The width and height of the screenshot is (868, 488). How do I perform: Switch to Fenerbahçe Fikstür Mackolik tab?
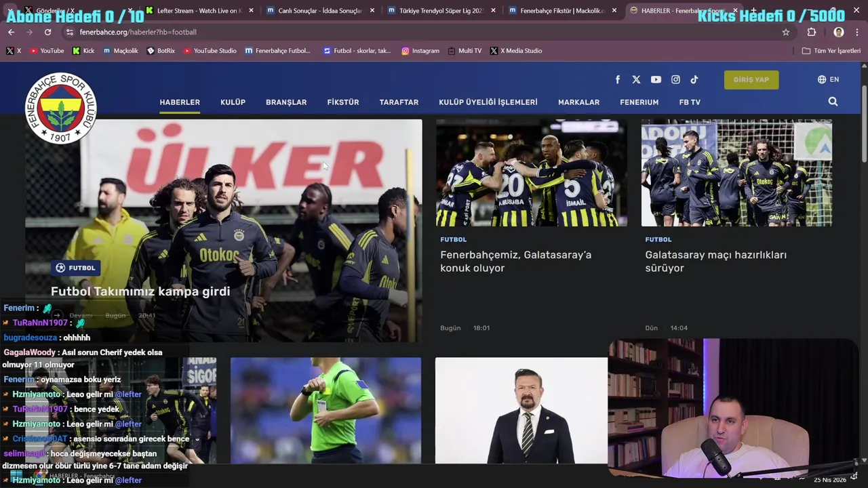[x=560, y=11]
